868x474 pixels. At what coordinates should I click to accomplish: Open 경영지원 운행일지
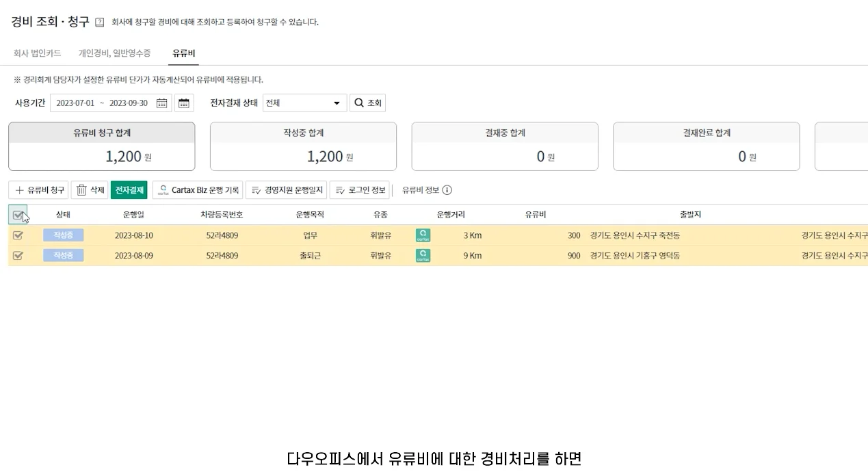[x=286, y=190]
